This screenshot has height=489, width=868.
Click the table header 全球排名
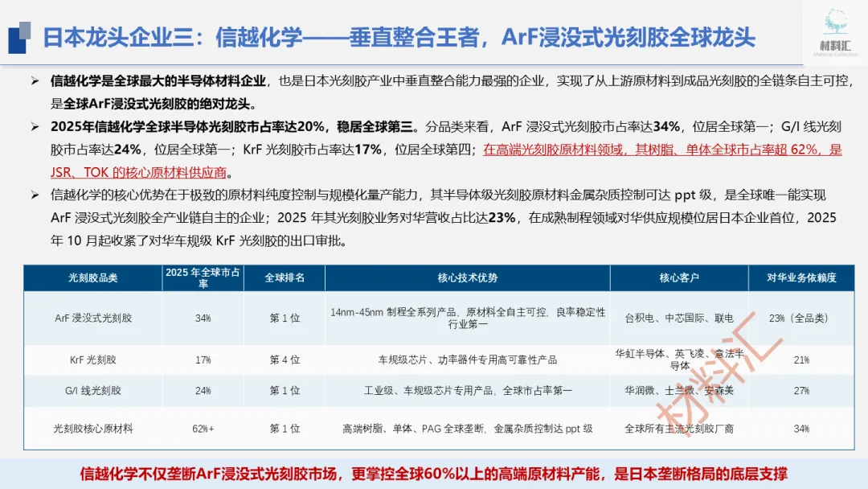tap(285, 277)
